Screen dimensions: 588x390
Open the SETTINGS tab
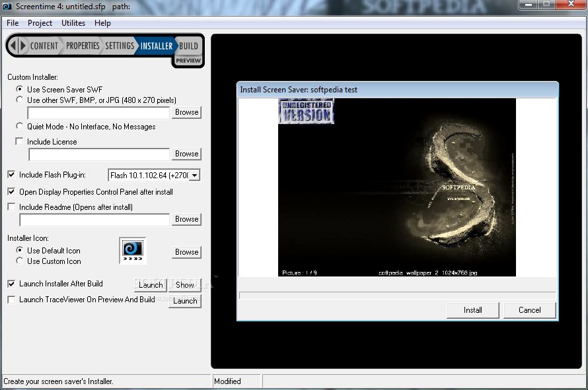[119, 46]
